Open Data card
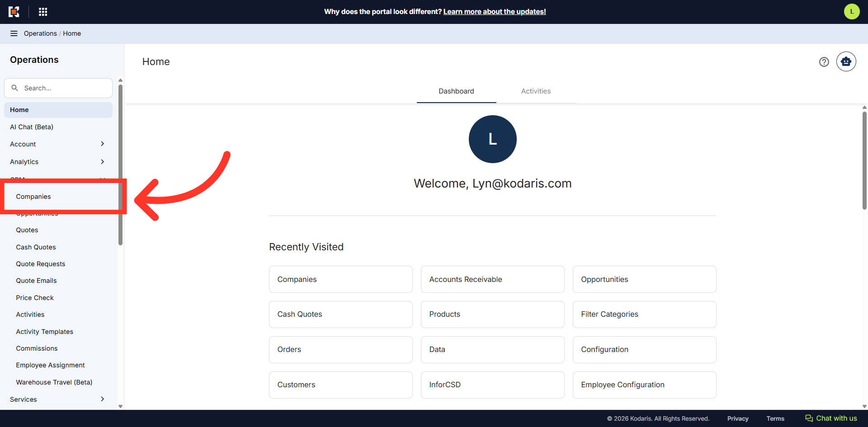This screenshot has width=868, height=427. tap(493, 350)
